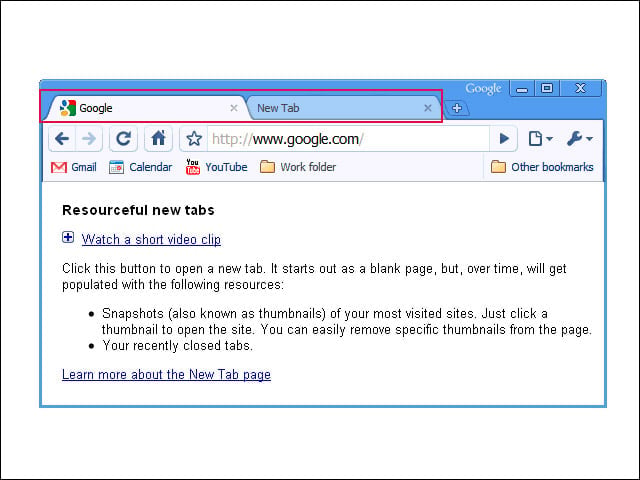Open the Work folder bookmark folder
Screen dimensions: 640x480
coord(298,167)
